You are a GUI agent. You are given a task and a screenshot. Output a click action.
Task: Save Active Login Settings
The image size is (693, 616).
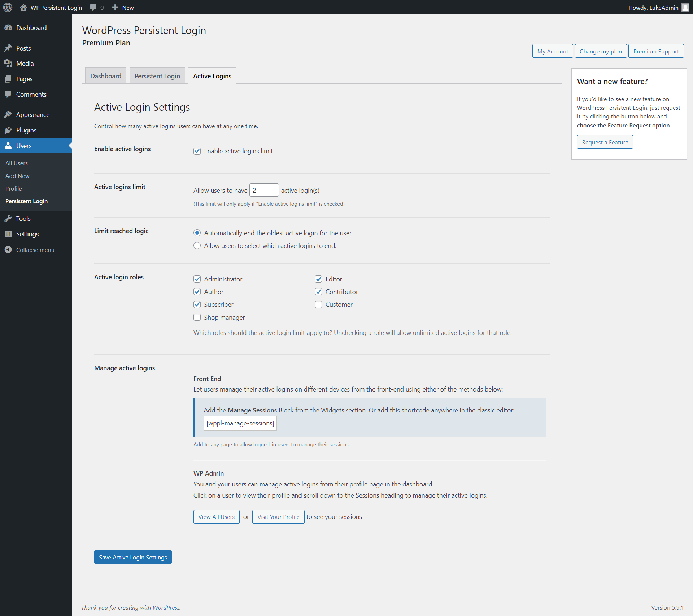(x=133, y=557)
